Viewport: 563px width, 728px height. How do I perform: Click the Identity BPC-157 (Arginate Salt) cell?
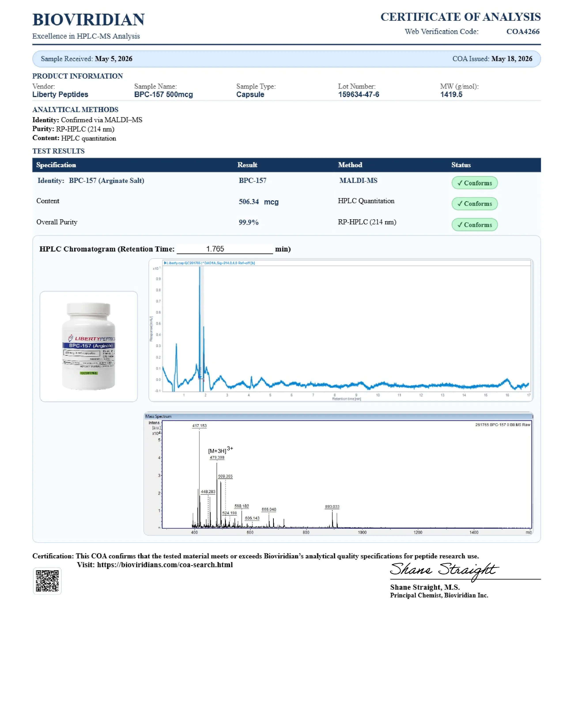(x=91, y=180)
